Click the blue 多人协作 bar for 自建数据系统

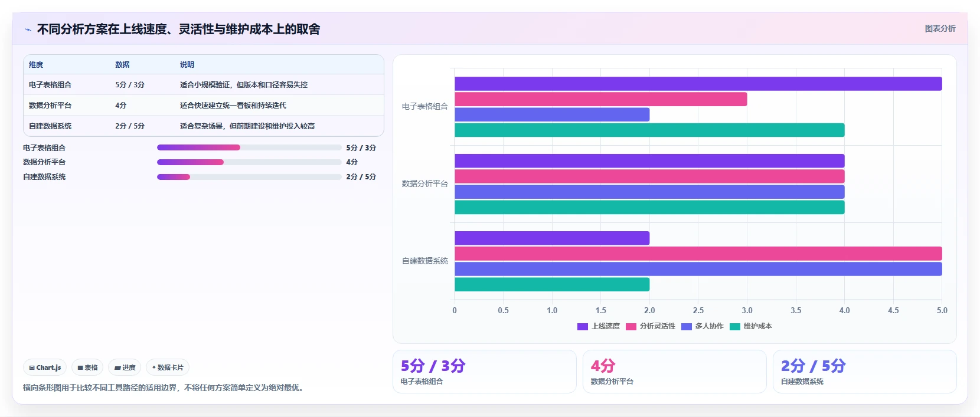(698, 269)
